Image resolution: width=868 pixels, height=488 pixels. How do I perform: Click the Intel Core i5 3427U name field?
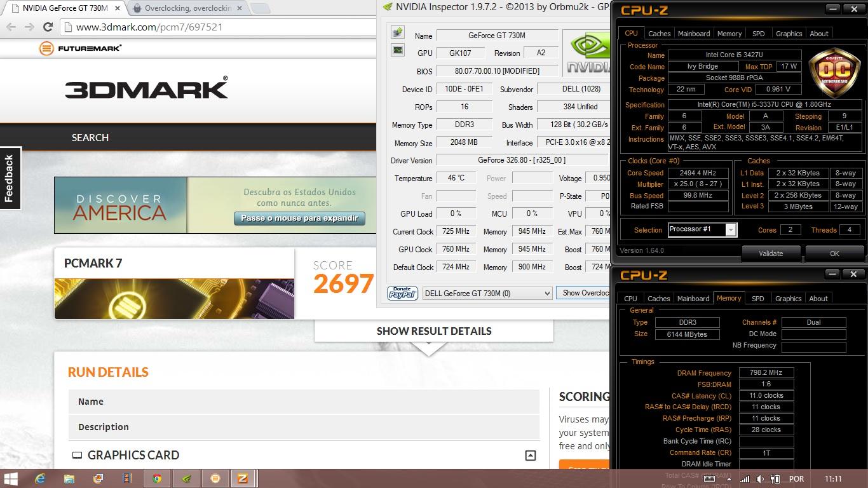[x=735, y=55]
